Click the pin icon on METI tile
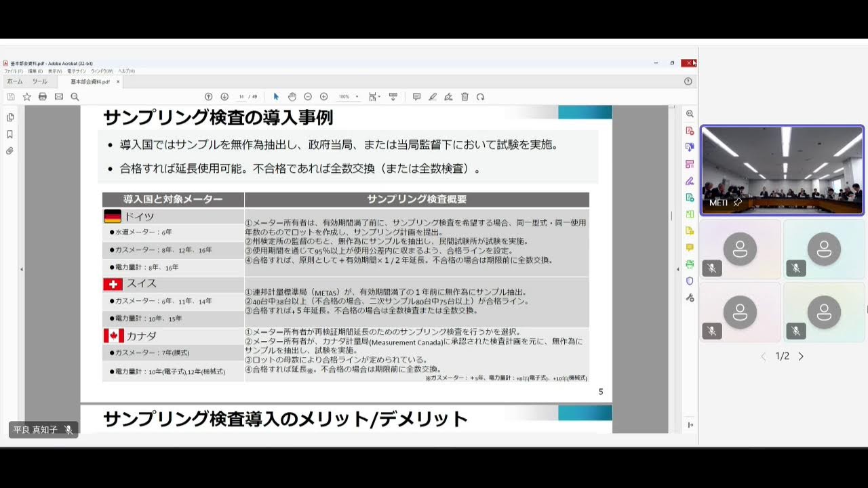Screen dimensions: 868x488 click(738, 203)
